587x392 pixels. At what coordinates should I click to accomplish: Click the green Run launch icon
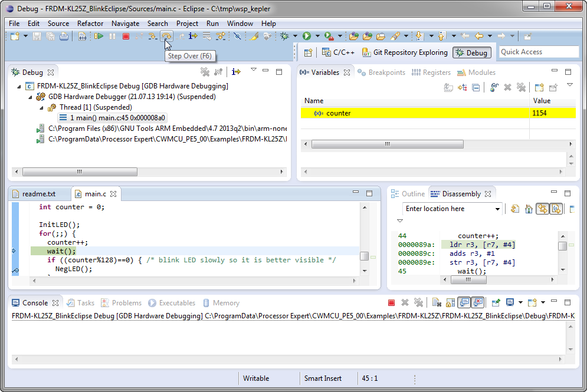pyautogui.click(x=307, y=37)
